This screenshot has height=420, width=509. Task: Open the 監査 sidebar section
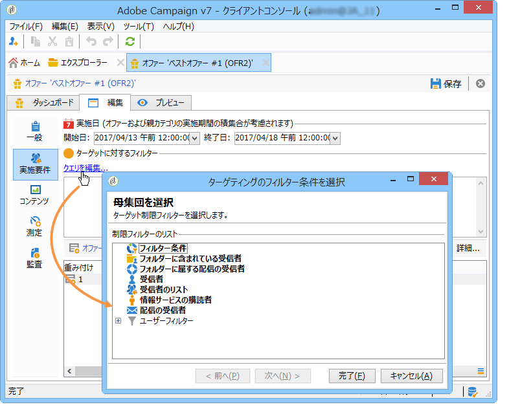tap(34, 258)
